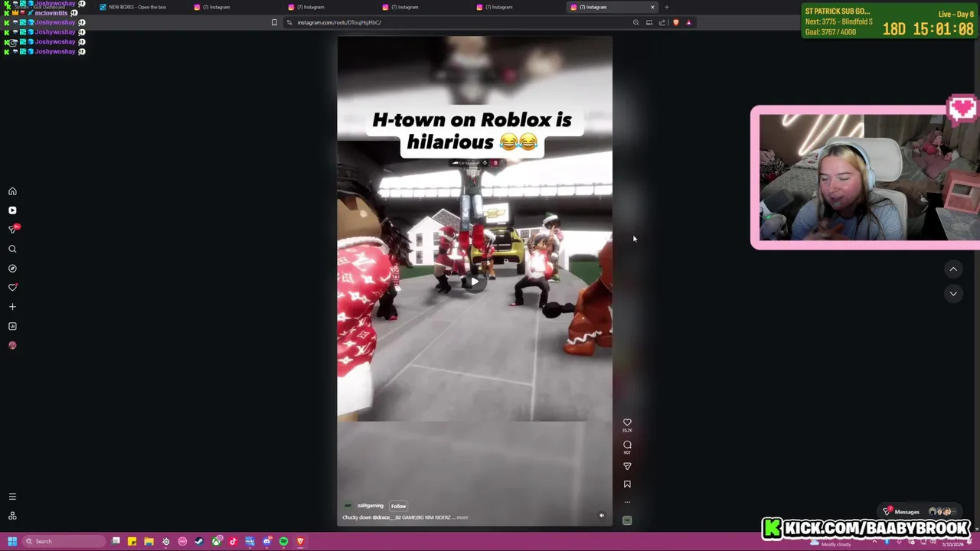Open the zoom magnifier in address bar
The width and height of the screenshot is (980, 551).
click(635, 22)
